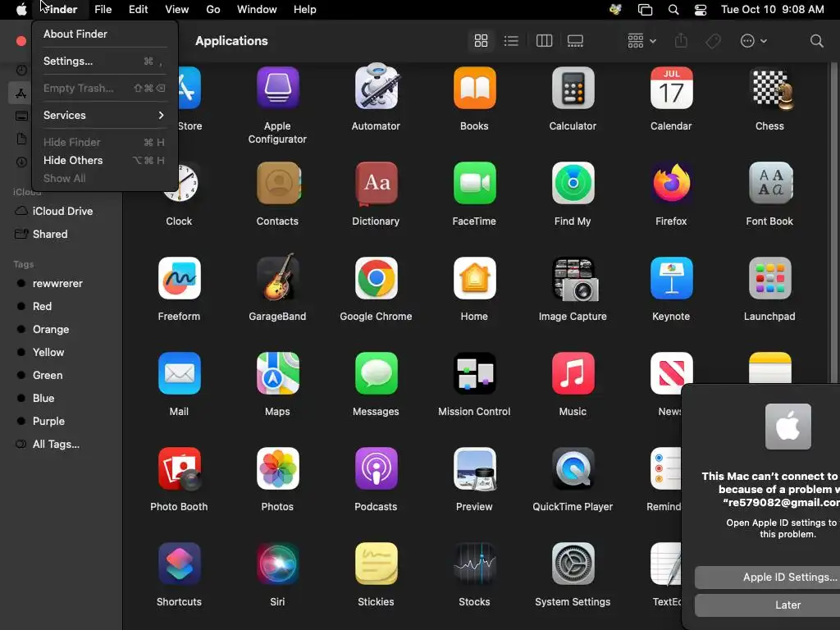840x630 pixels.
Task: Open the Messages app
Action: pos(376,373)
